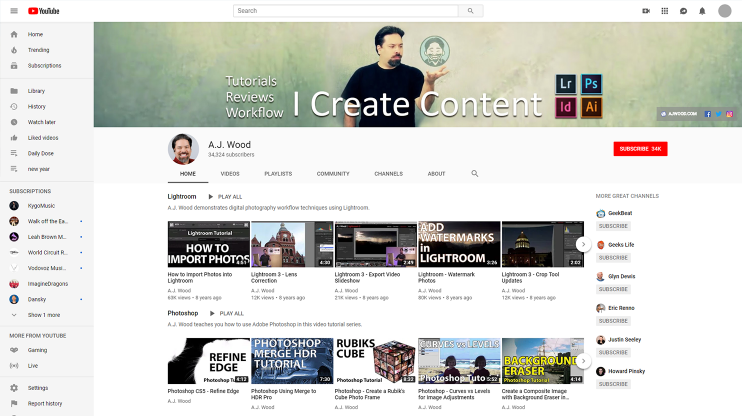Open ImagineDragons subscription
This screenshot has width=742, height=416.
[47, 284]
